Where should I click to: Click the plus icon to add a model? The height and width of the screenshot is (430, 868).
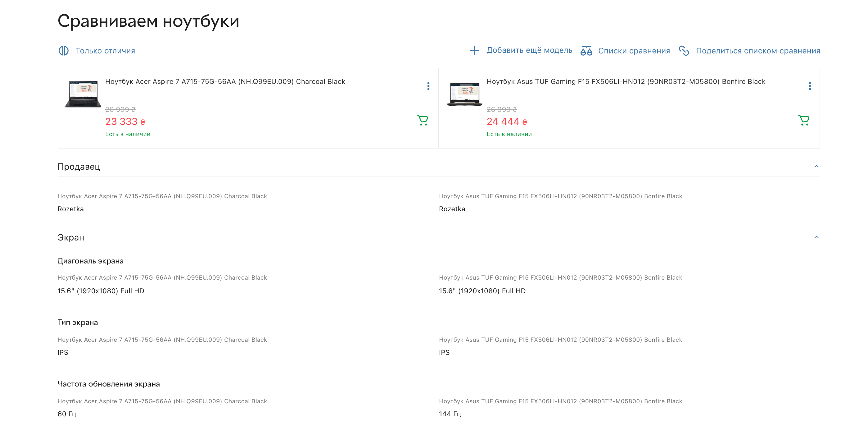[474, 51]
